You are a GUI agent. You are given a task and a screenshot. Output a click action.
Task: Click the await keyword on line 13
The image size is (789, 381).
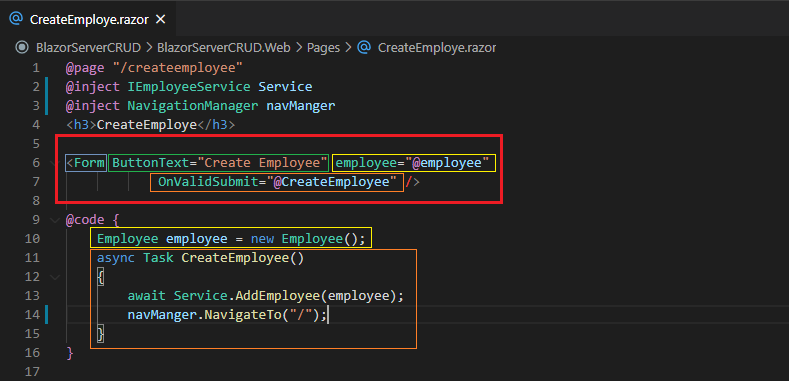pos(146,296)
